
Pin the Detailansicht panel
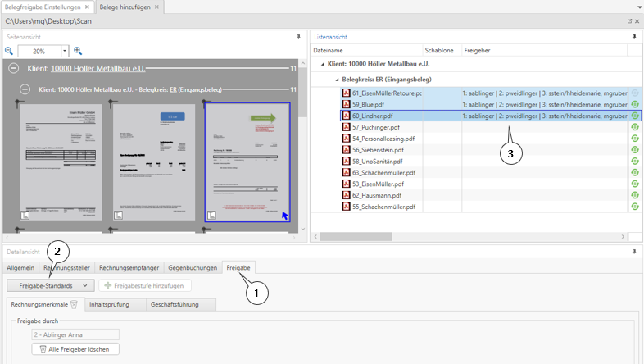[x=634, y=252]
